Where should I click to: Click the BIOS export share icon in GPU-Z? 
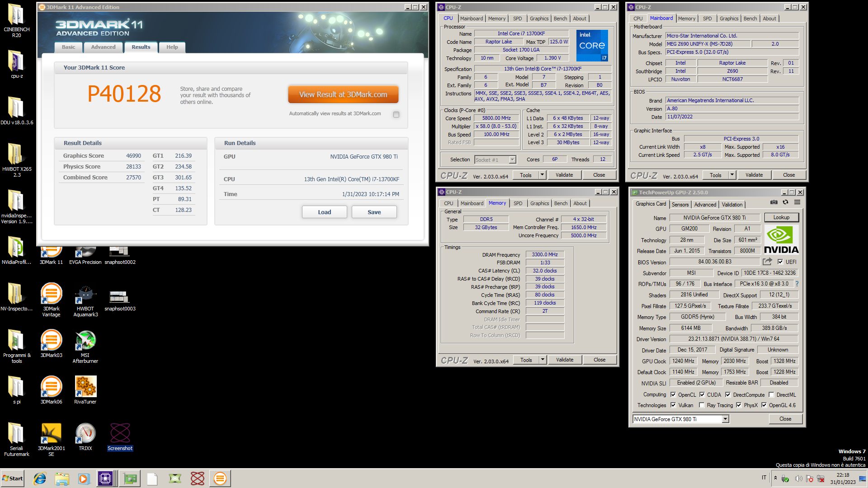767,262
